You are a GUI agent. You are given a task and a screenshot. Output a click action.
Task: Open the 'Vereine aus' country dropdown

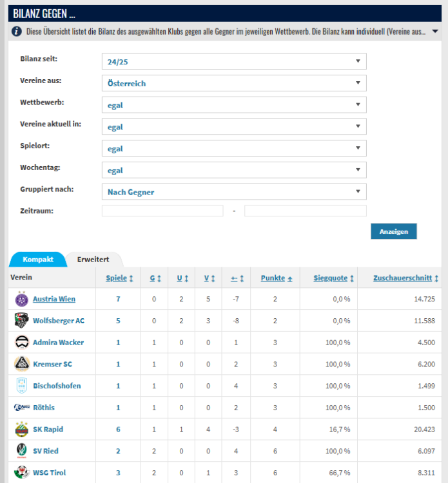pos(234,83)
